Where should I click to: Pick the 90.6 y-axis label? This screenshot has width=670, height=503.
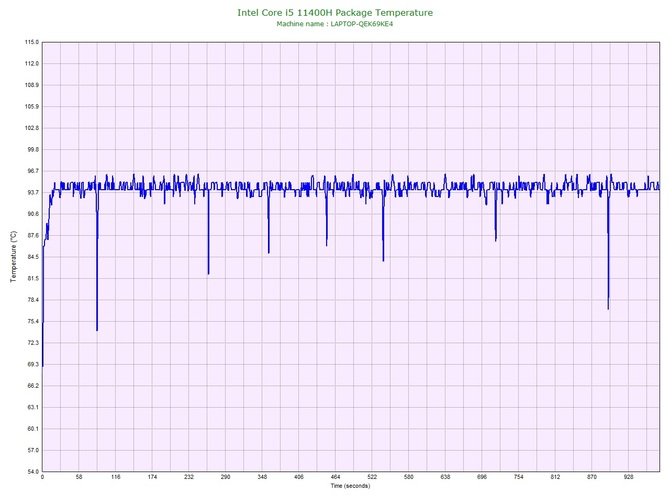(32, 214)
